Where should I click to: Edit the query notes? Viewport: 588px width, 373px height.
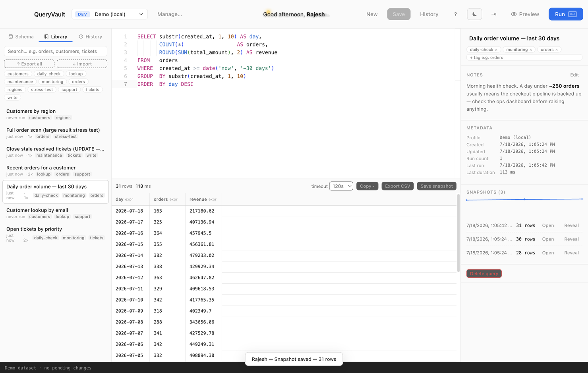[x=574, y=75]
